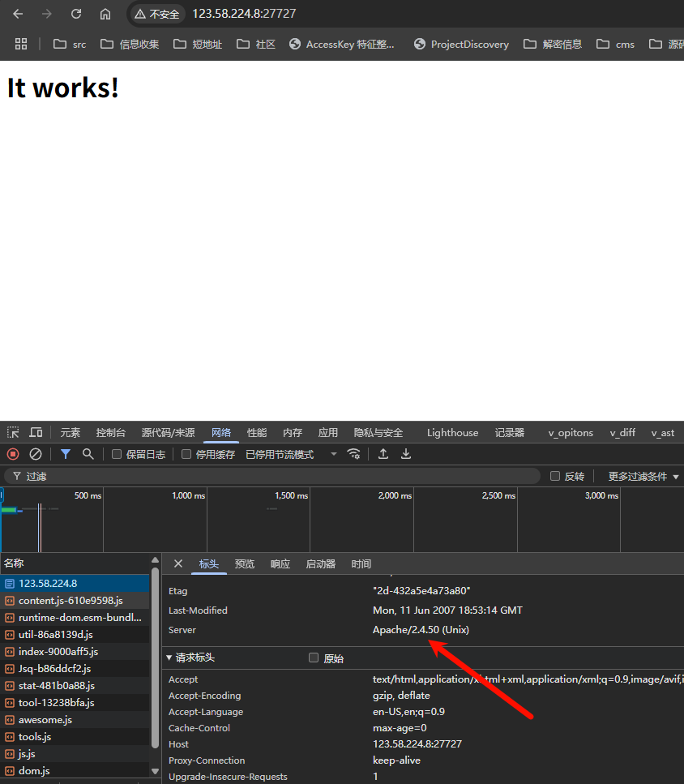Open network search magnifier
The image size is (684, 784).
coord(88,454)
